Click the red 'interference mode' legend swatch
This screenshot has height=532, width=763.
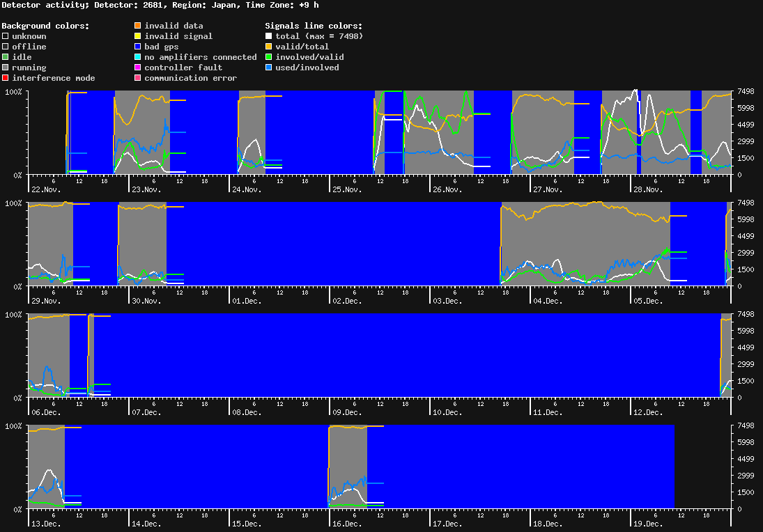(5, 78)
